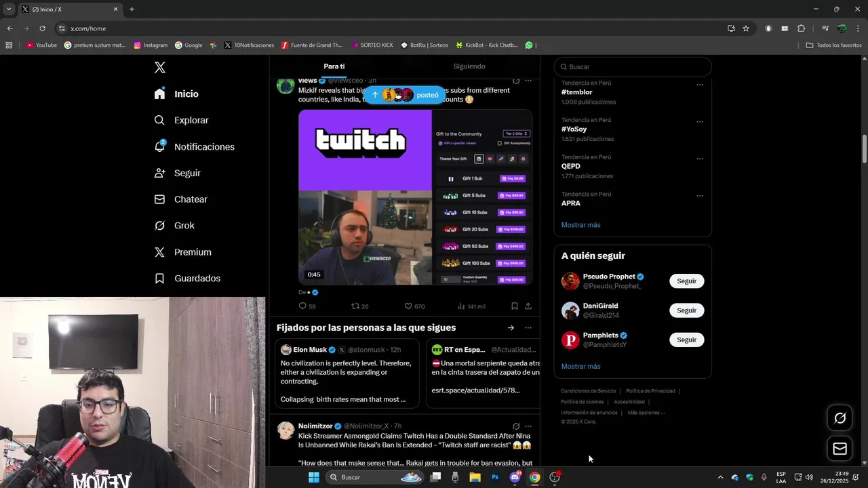Open link esrt.space/actualidad/578...
The width and height of the screenshot is (868, 488).
click(x=475, y=390)
